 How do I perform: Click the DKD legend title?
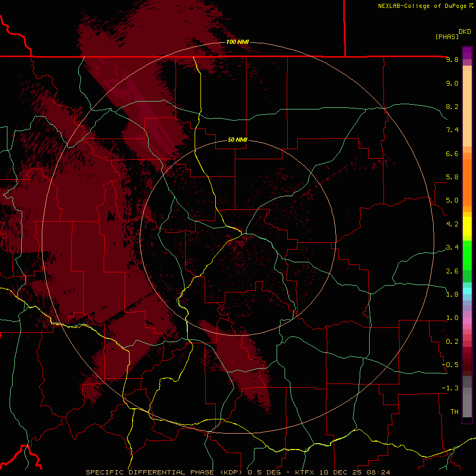(464, 32)
